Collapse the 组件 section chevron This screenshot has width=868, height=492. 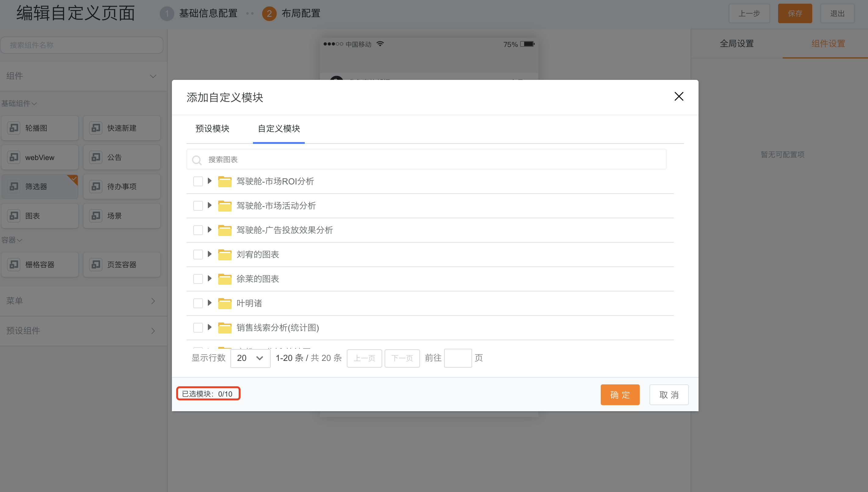(x=153, y=76)
